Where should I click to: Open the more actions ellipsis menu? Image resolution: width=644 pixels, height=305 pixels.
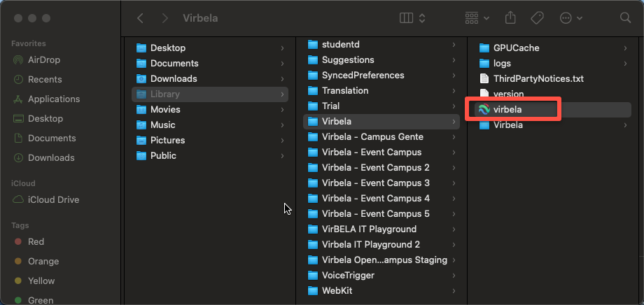click(x=571, y=18)
